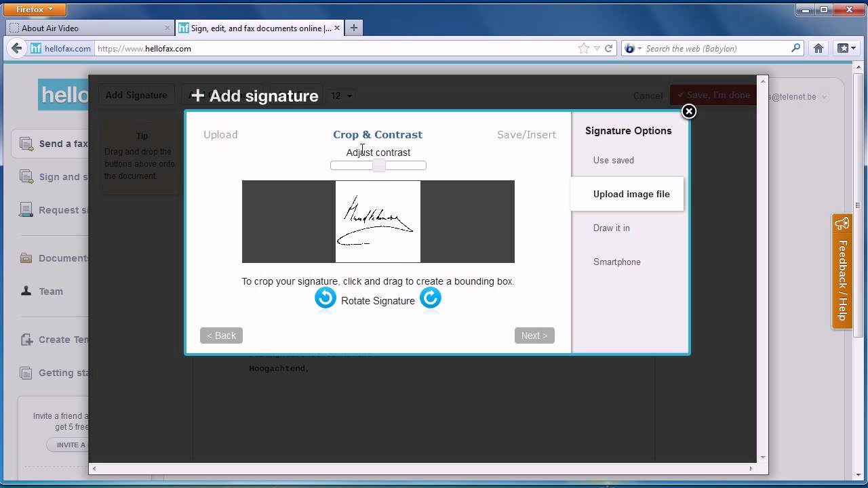Click the Back button

[221, 335]
